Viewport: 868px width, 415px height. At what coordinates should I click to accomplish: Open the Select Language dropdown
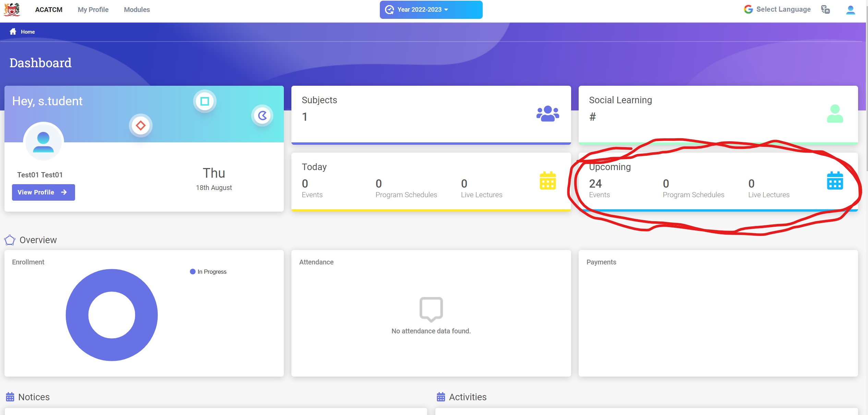click(x=783, y=9)
